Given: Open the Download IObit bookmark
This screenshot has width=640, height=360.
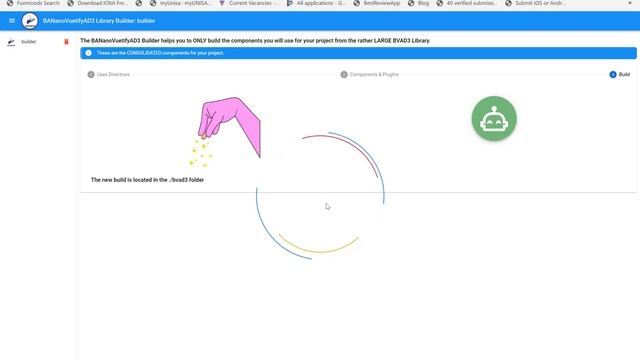Looking at the screenshot, I should click(x=98, y=3).
